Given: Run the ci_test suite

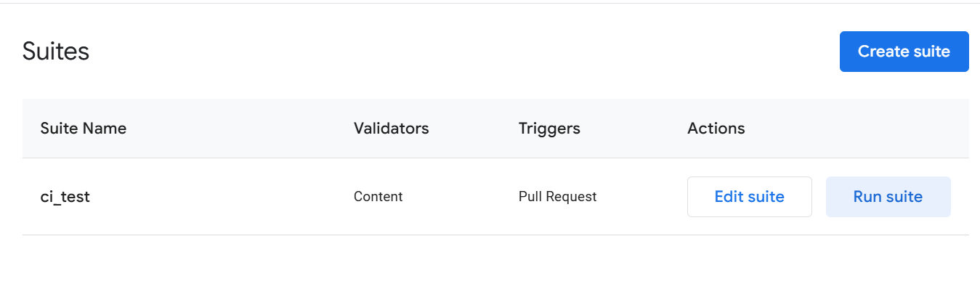Looking at the screenshot, I should click(888, 197).
